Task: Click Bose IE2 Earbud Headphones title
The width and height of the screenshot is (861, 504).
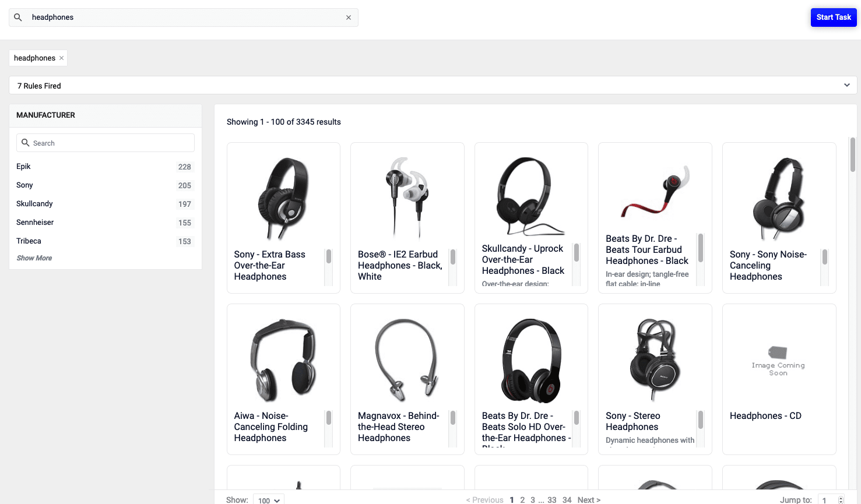Action: 400,266
